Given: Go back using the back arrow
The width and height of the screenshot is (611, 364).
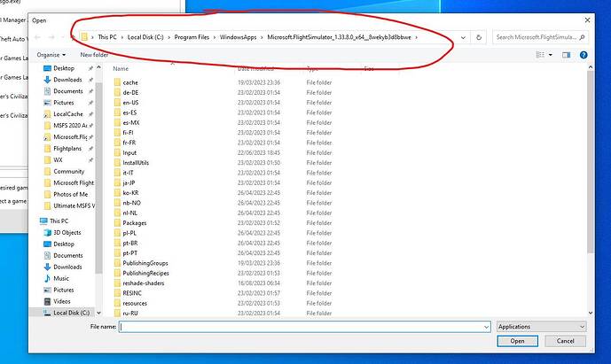Looking at the screenshot, I should point(37,37).
